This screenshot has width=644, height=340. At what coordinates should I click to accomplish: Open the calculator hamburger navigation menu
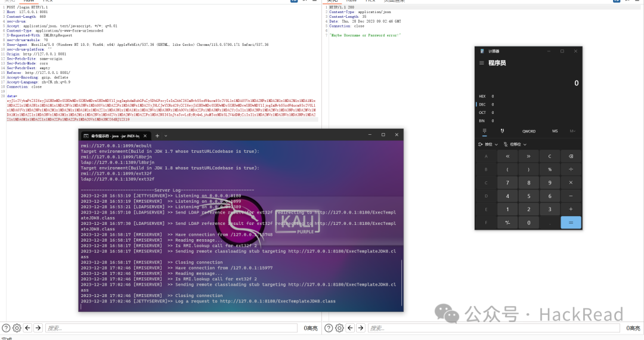[x=481, y=63]
